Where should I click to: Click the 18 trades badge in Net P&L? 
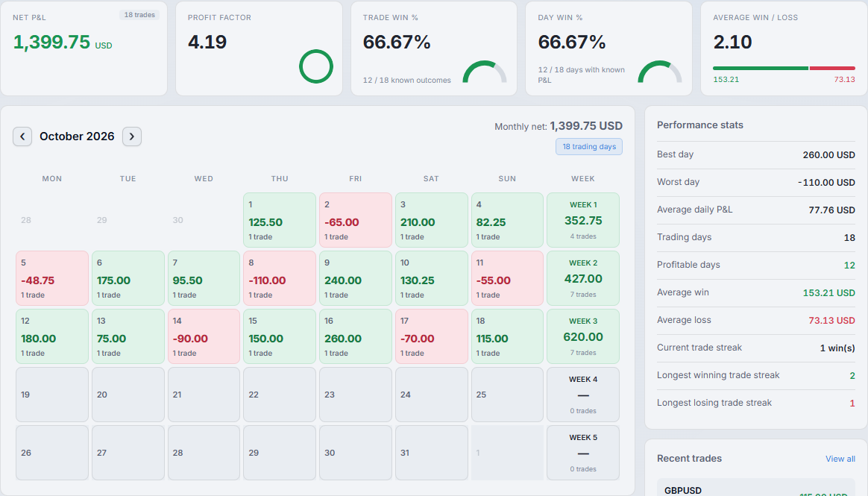pyautogui.click(x=139, y=15)
